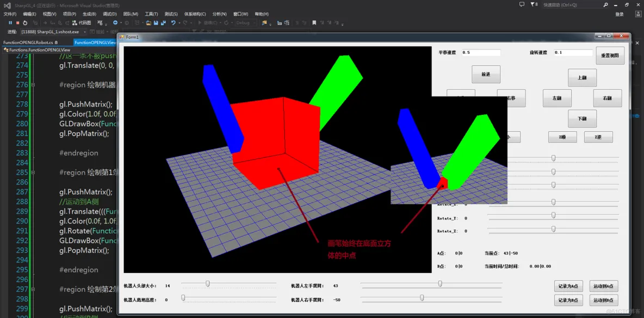Click the 机器人右手摆臂 slider thumb
The image size is (644, 318).
(x=422, y=297)
